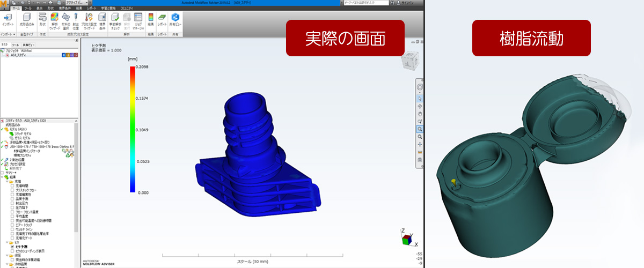The height and width of the screenshot is (268, 644).
Task: Check the プラスチック フロー result box
Action: point(12,190)
